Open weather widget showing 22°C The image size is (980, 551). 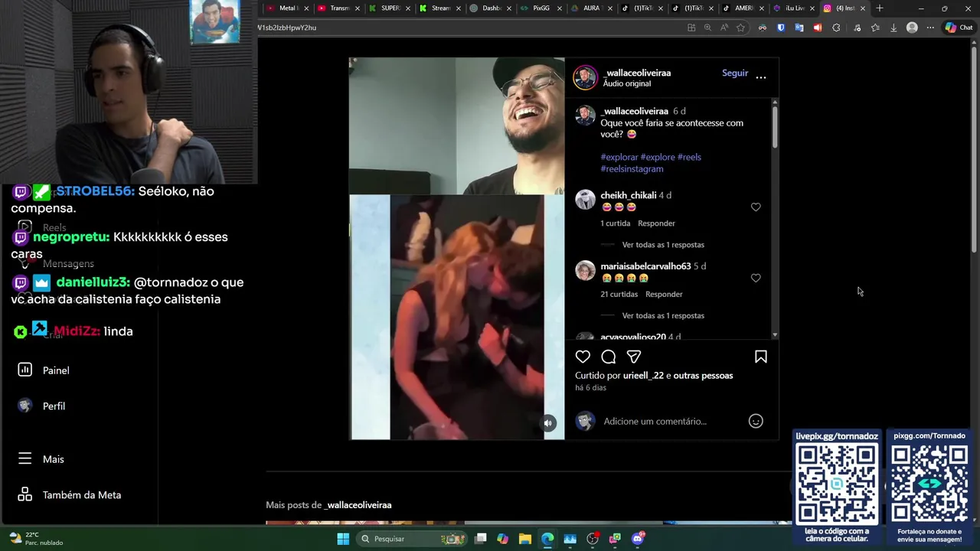point(35,539)
